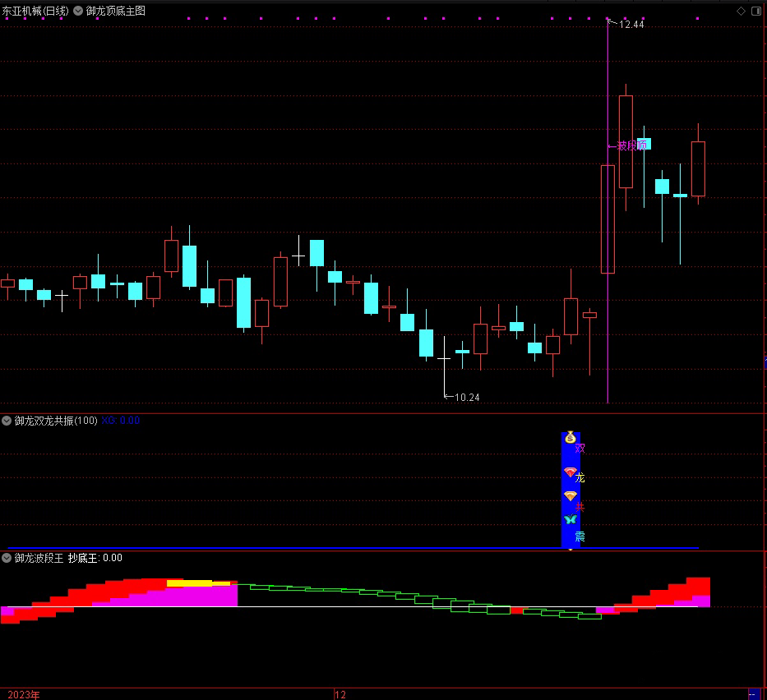Click the orange diamond signal icon
The image size is (767, 700).
pos(570,496)
